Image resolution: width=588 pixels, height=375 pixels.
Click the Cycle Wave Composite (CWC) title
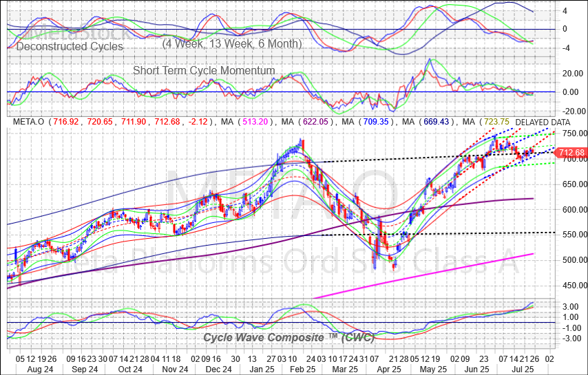(x=288, y=338)
